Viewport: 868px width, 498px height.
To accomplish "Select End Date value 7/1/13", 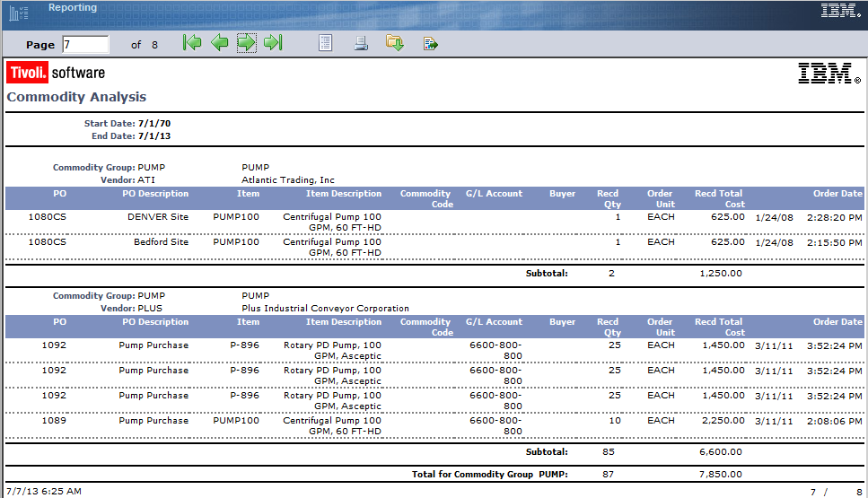I will coord(154,136).
